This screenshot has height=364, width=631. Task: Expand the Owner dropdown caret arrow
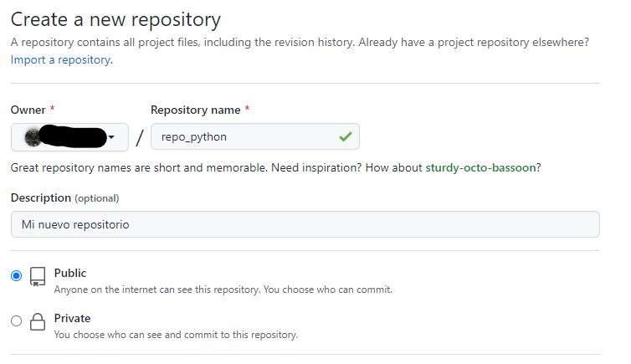[x=111, y=137]
